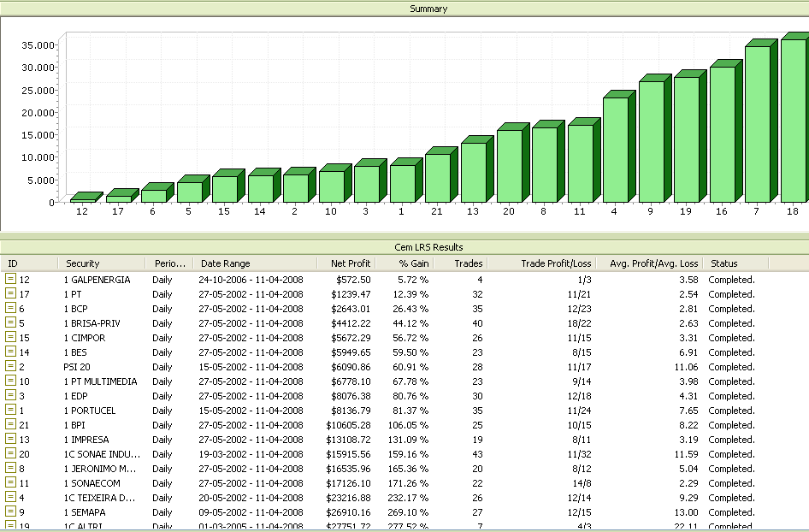Click the chart bar labeled 12

(x=86, y=197)
